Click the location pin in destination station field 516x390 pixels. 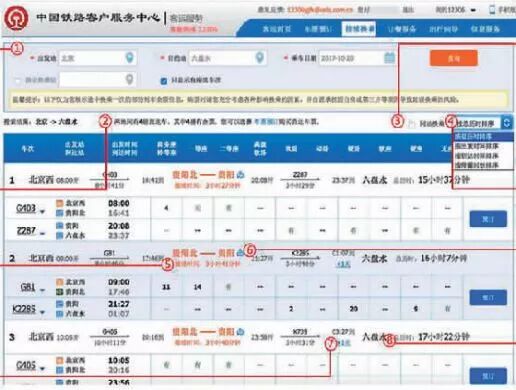260,58
